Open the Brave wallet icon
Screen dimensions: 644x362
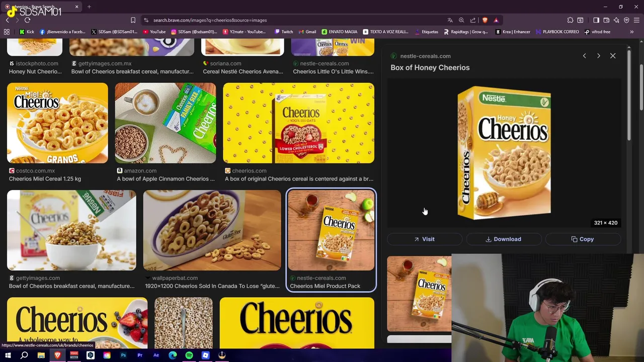click(606, 20)
